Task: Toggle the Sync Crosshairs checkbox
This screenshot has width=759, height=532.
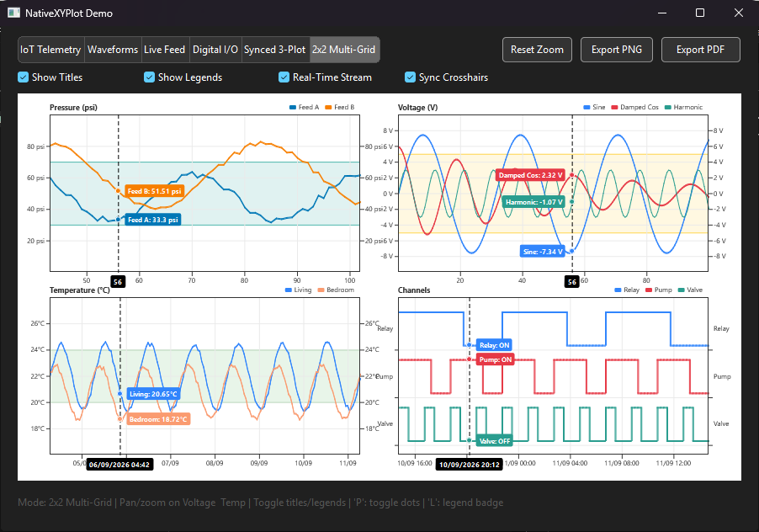Action: tap(410, 77)
